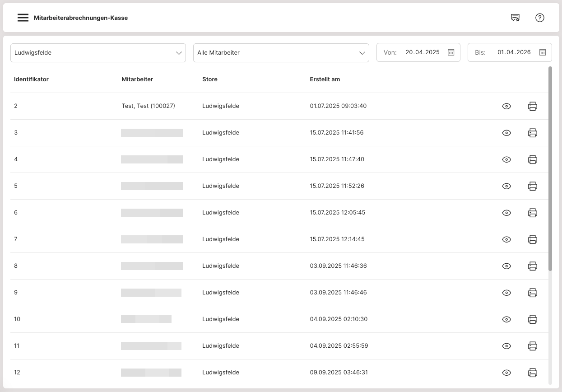562x392 pixels.
Task: View details of settlement identifier 3
Action: click(506, 133)
